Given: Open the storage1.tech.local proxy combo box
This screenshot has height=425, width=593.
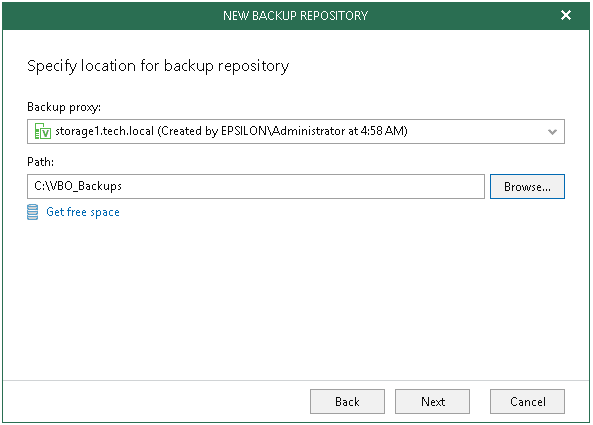Looking at the screenshot, I should (296, 132).
